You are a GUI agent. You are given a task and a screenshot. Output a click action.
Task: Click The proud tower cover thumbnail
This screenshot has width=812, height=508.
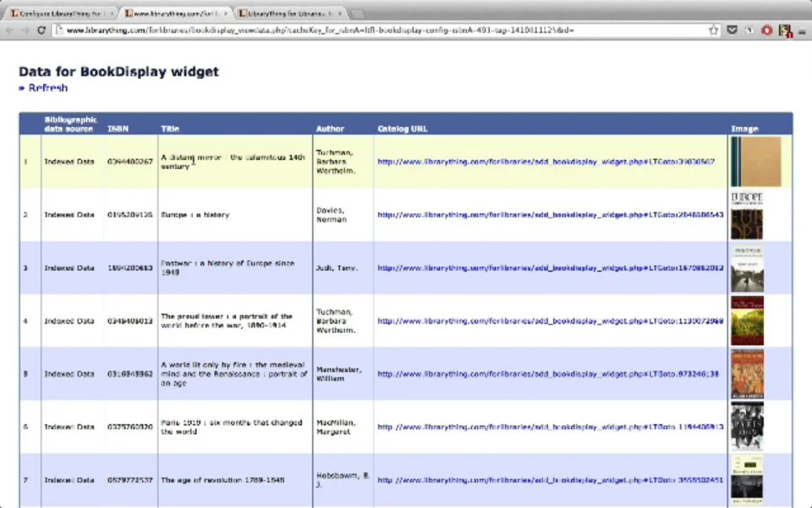click(747, 321)
